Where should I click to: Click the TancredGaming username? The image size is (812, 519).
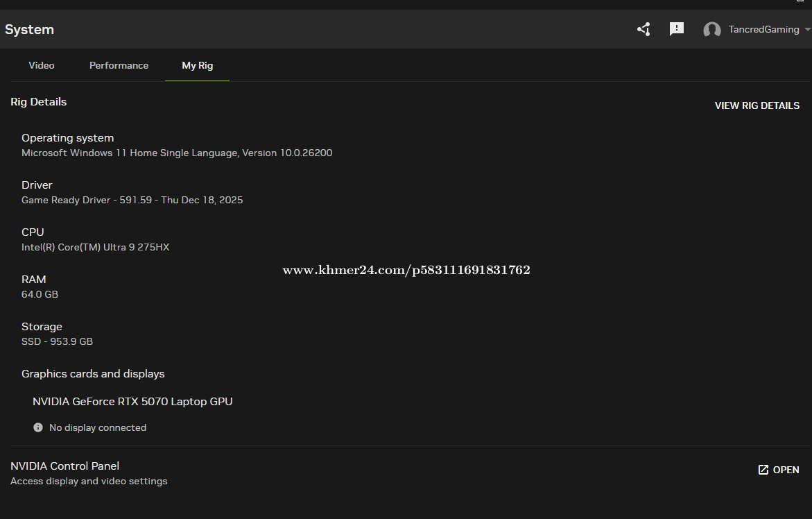pos(763,30)
